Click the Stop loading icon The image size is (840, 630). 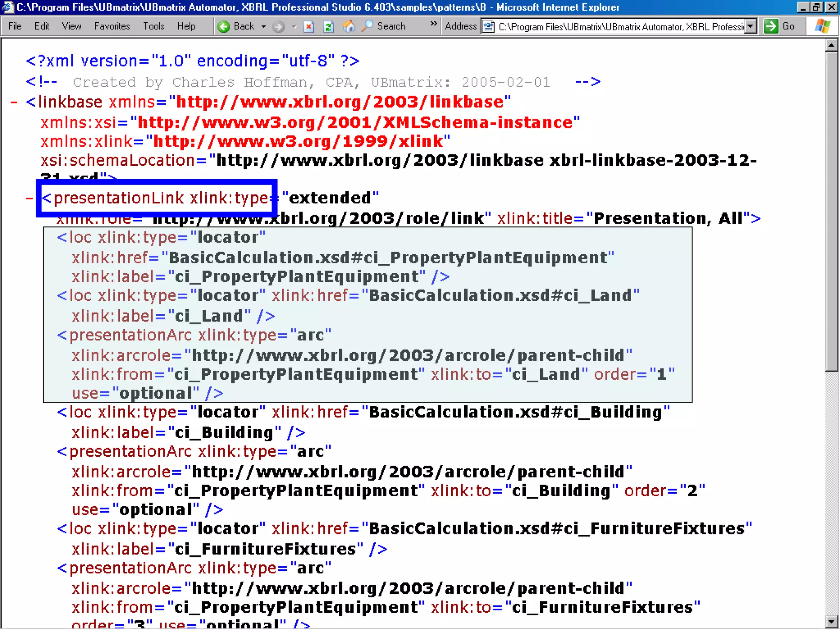(308, 27)
